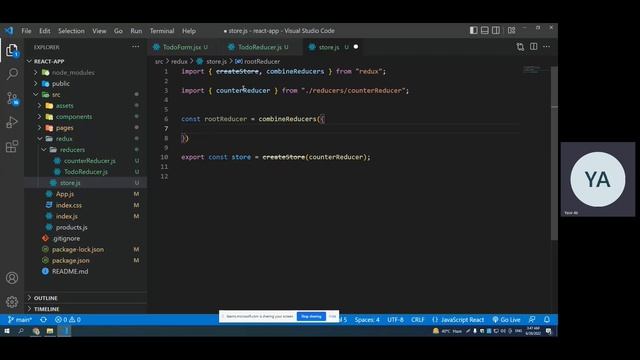640x360 pixels.
Task: Open notifications bell in status bar
Action: (547, 320)
